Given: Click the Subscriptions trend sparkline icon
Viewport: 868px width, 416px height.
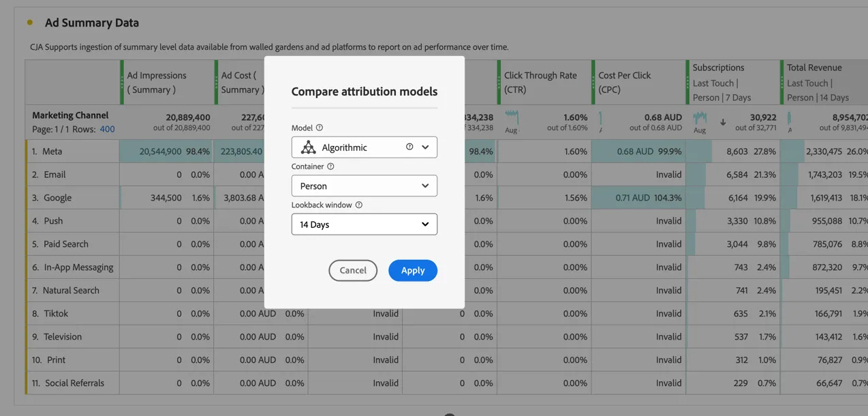Looking at the screenshot, I should click(x=700, y=119).
